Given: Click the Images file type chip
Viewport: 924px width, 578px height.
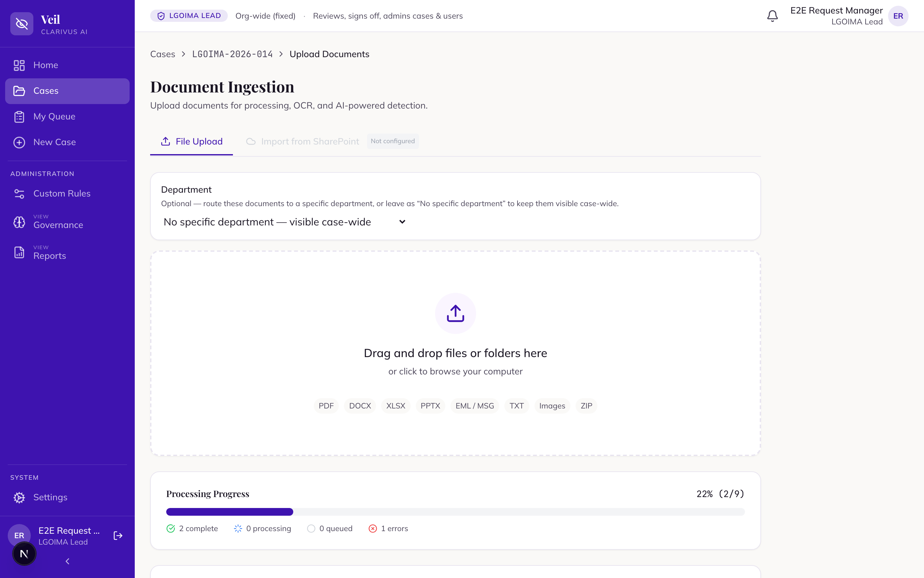Looking at the screenshot, I should pyautogui.click(x=552, y=406).
